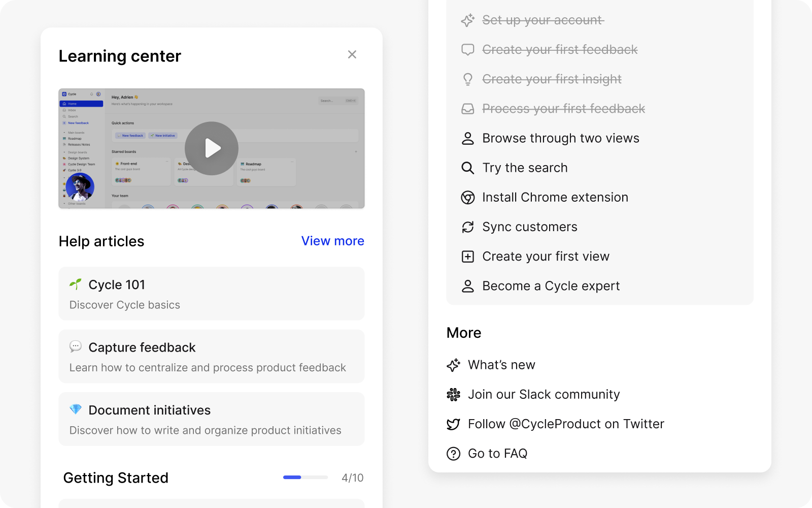This screenshot has height=508, width=812.
Task: Click the Slack logo icon
Action: (453, 394)
